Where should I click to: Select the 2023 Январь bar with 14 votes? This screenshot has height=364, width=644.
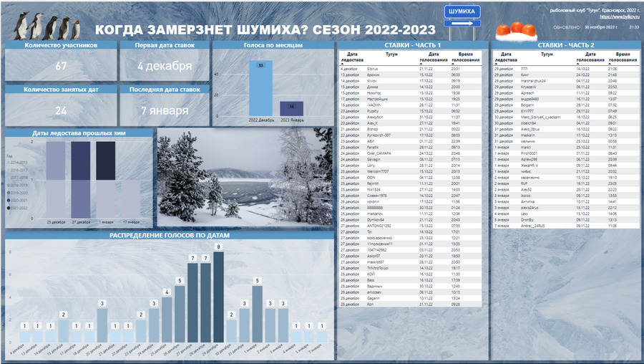point(292,109)
